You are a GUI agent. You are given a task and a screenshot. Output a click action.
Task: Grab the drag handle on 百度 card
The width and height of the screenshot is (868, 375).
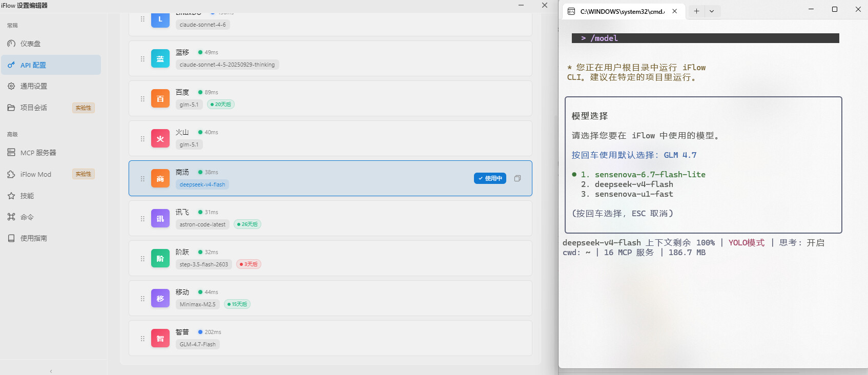[x=142, y=99]
